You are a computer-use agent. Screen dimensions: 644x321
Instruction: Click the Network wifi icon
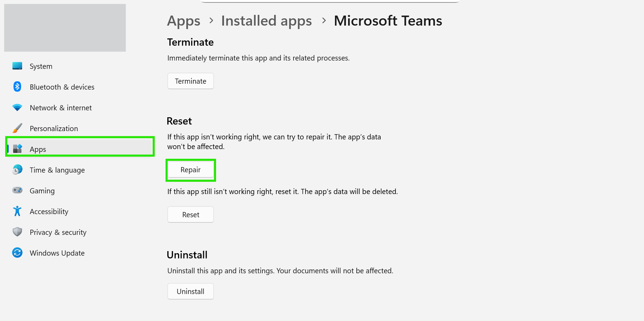17,108
